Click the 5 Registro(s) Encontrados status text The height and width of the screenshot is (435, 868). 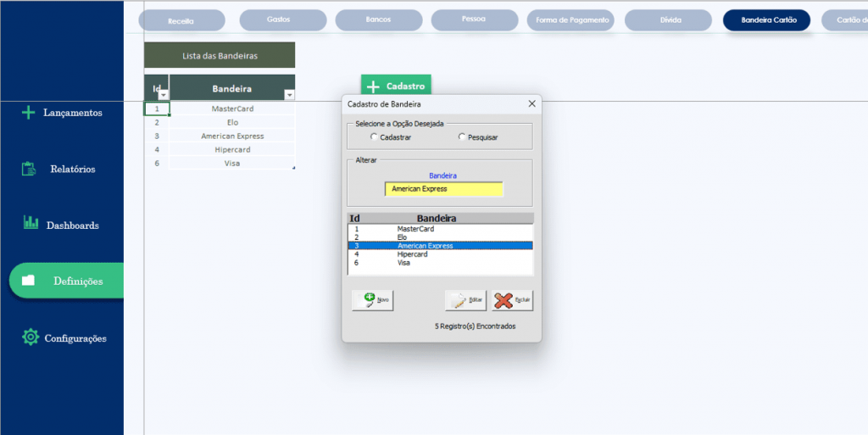pos(475,326)
